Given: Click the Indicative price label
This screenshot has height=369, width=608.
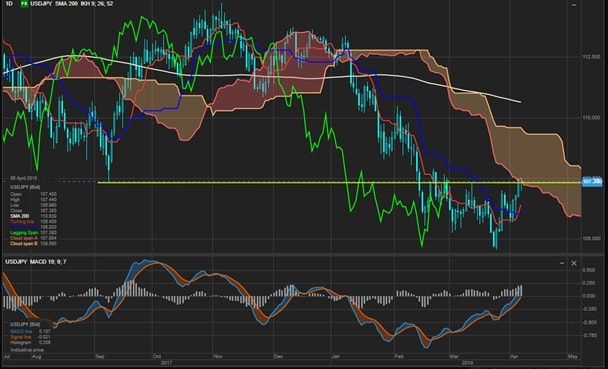Looking at the screenshot, I should 27,350.
